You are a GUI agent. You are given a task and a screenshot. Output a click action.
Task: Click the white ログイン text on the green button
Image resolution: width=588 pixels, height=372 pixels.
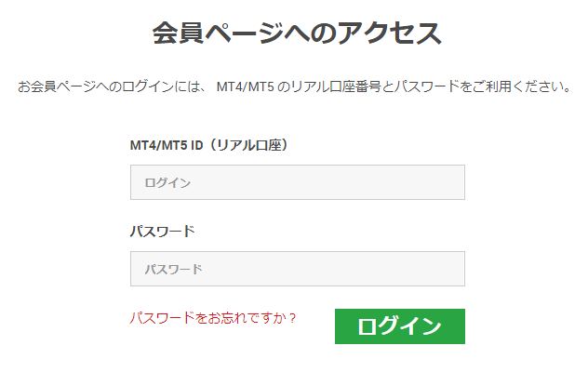[400, 326]
